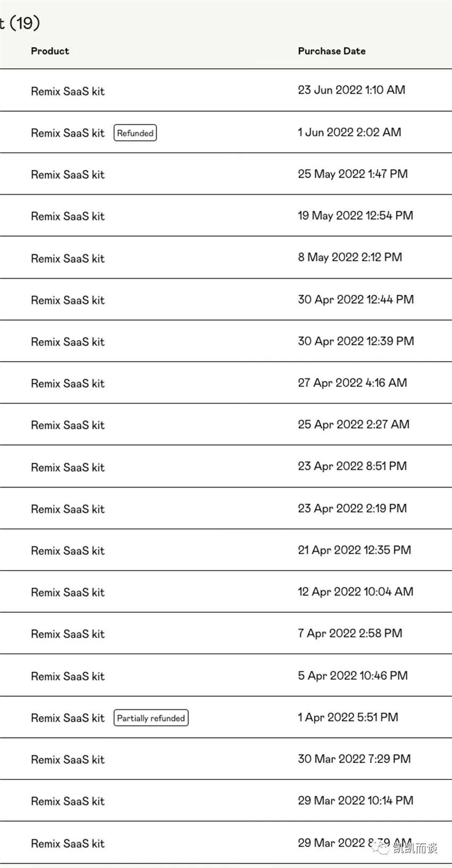Open the 30 Apr 2022 12:44 PM sale
Viewport: 452px width, 868px height.
(x=226, y=300)
